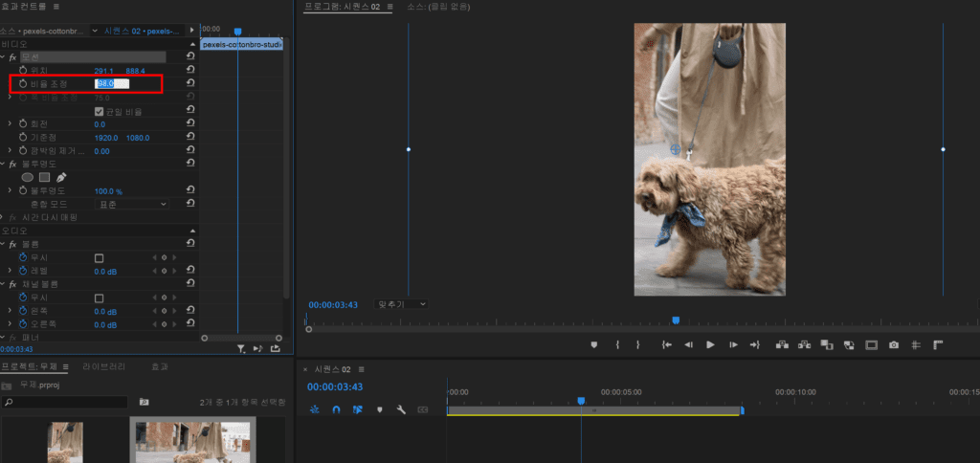The height and width of the screenshot is (463, 980).
Task: Toggle animation stopwatch for 위치
Action: click(23, 71)
